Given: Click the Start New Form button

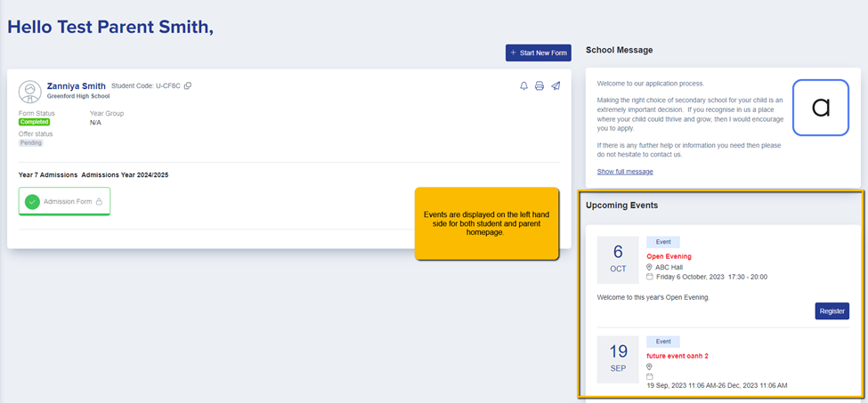Looking at the screenshot, I should (538, 53).
